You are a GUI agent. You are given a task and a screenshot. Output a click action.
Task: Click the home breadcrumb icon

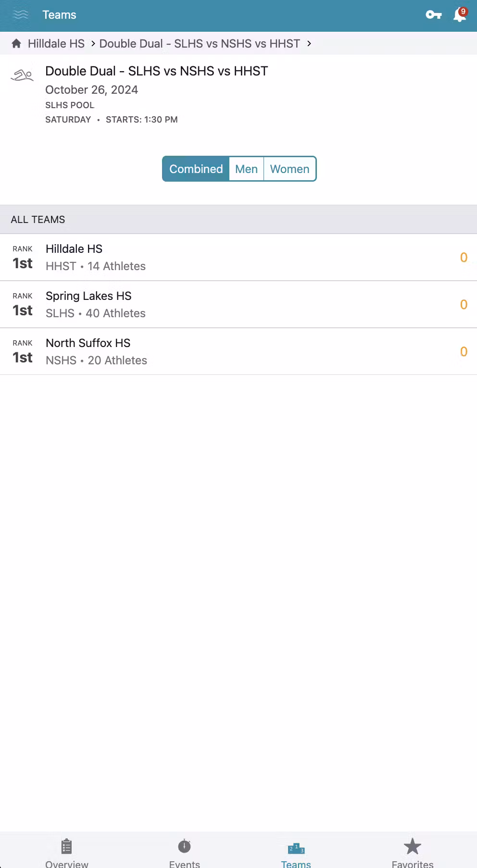pyautogui.click(x=16, y=44)
